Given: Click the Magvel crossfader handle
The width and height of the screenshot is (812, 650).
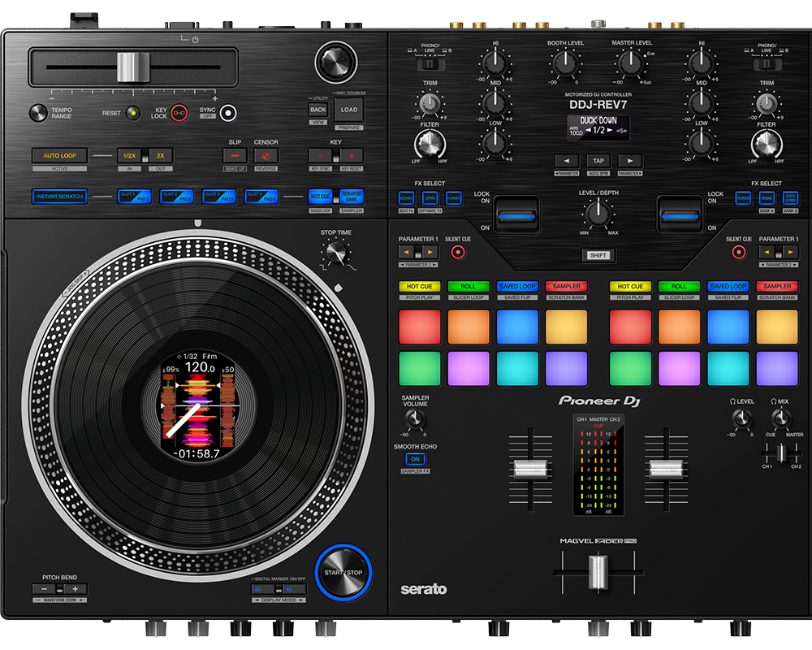Looking at the screenshot, I should click(598, 572).
